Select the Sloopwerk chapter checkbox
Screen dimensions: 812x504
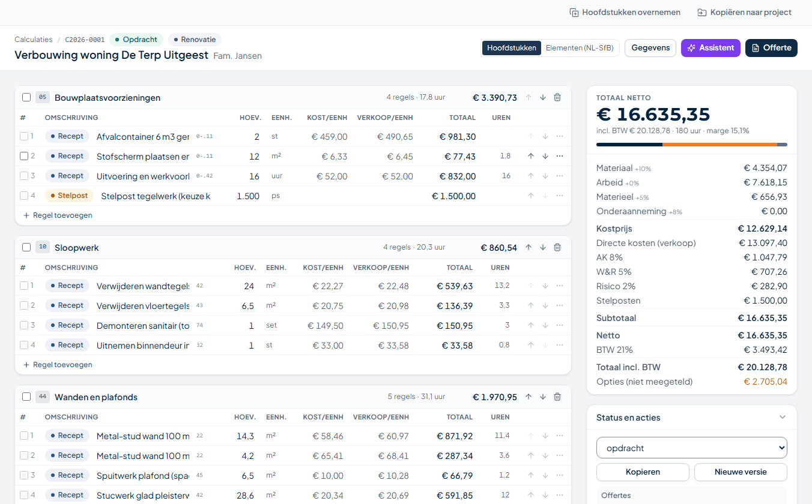[26, 247]
